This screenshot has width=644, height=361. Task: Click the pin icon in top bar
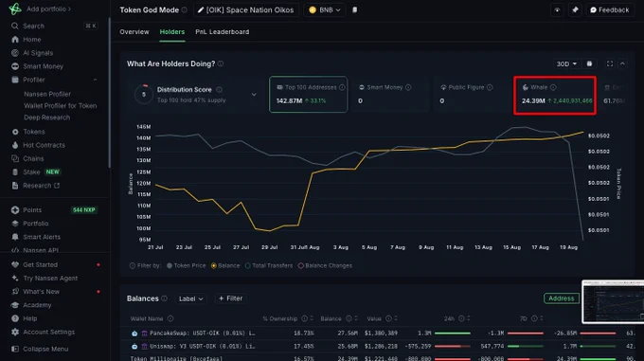click(575, 9)
